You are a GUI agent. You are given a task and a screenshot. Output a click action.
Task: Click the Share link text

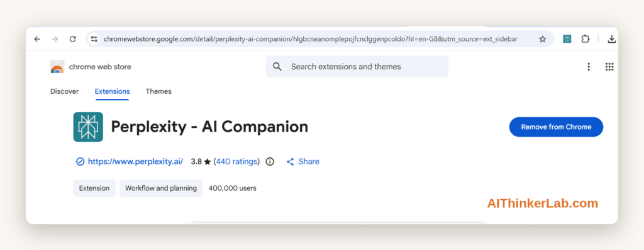click(x=309, y=162)
